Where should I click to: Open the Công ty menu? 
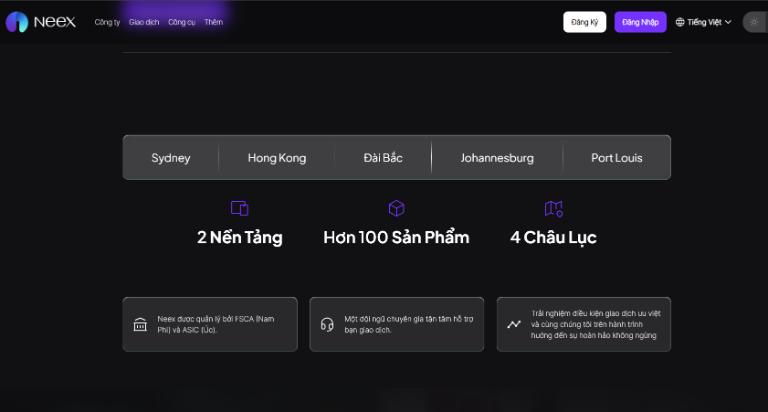point(107,22)
